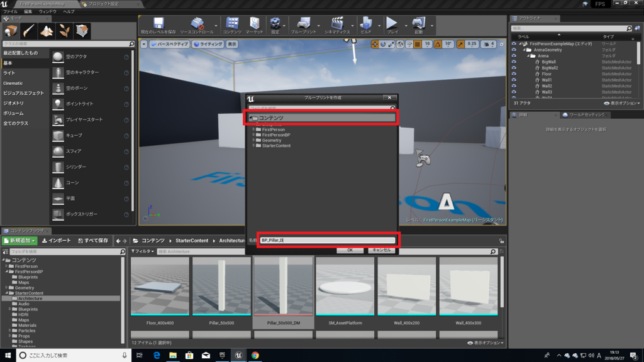Viewport: 644px width, 362px height.
Task: Toggle visibility of the Wall2 actor
Action: [514, 86]
